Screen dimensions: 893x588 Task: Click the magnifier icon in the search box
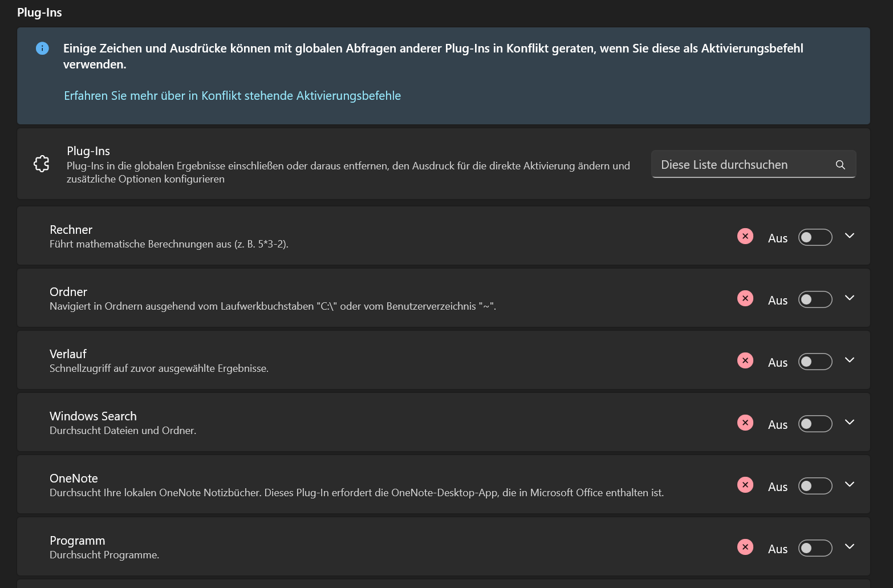coord(840,164)
